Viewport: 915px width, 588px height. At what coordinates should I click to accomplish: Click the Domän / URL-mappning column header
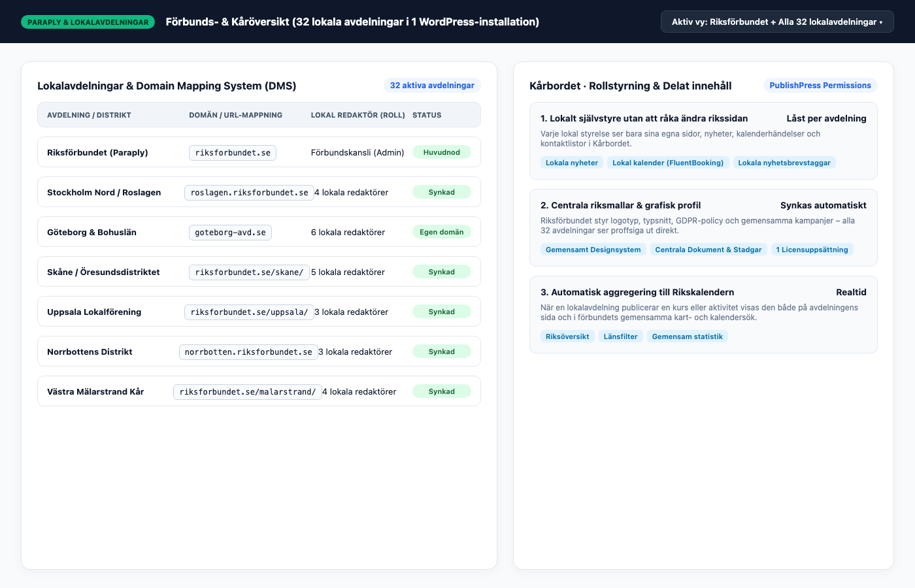(236, 115)
